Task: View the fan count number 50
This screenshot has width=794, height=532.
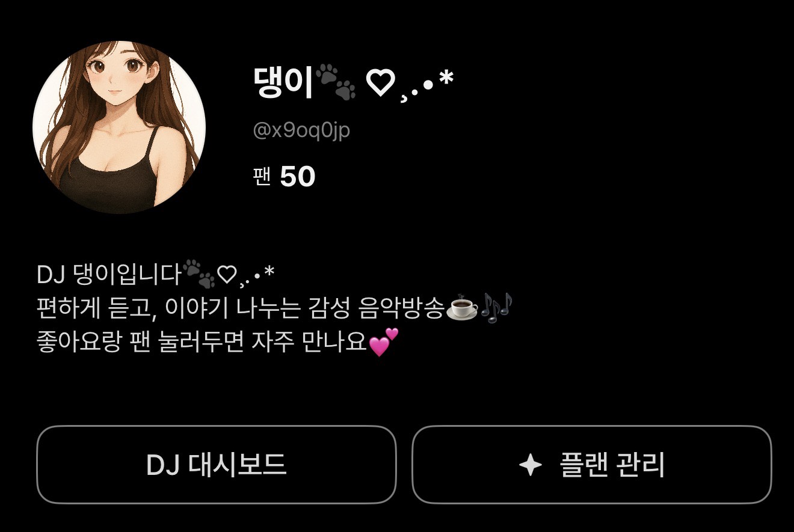Action: (x=298, y=177)
